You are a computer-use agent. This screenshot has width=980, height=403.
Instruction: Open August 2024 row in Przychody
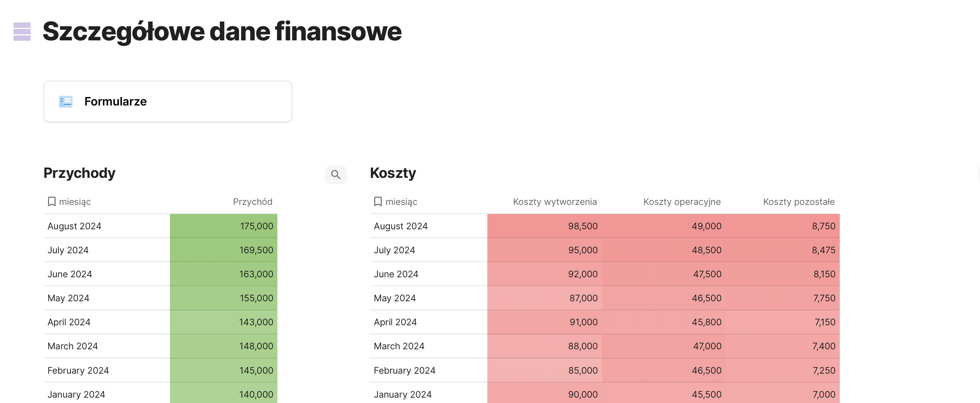(75, 226)
